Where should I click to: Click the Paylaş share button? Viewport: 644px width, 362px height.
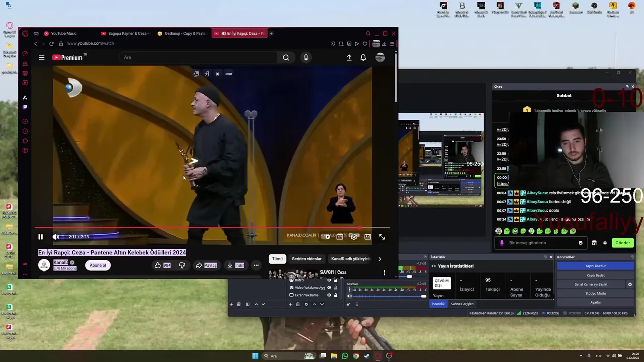207,265
